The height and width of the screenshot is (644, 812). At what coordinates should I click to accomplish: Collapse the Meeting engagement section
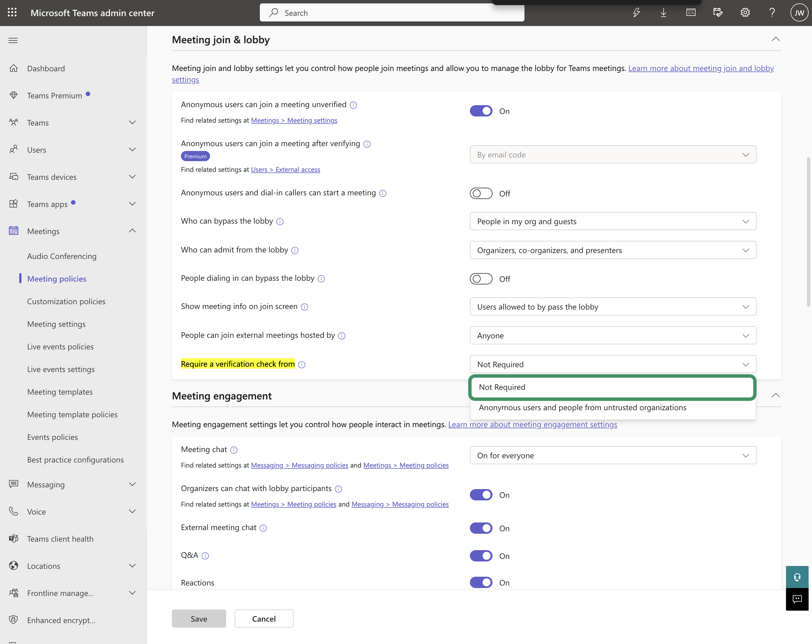[x=776, y=396]
